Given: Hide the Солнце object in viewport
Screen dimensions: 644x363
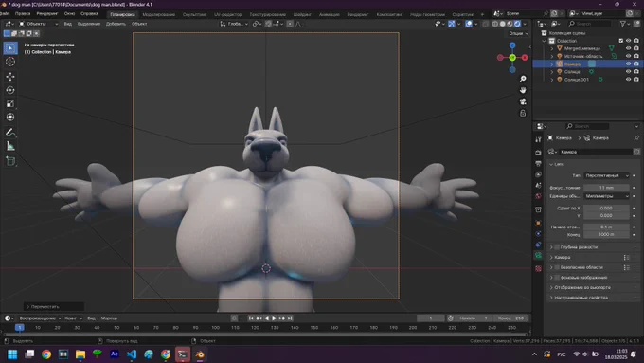Looking at the screenshot, I should (x=628, y=71).
